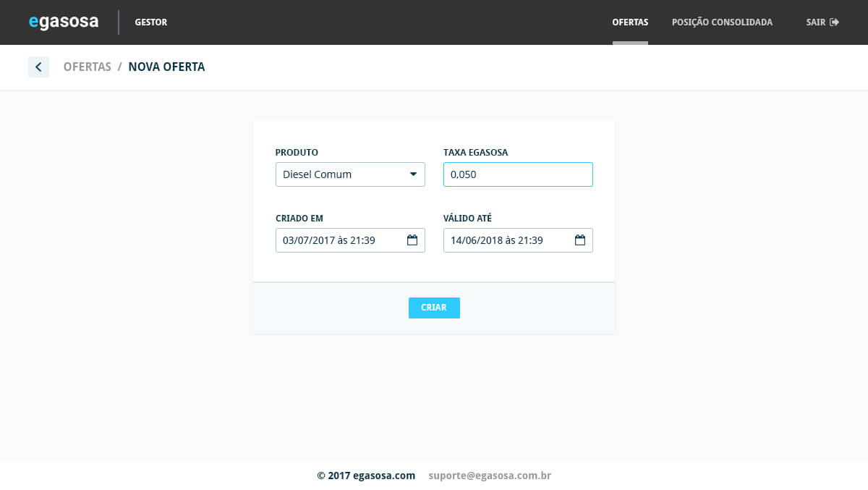The image size is (868, 490).
Task: Click the egasosa logo
Action: [x=64, y=22]
